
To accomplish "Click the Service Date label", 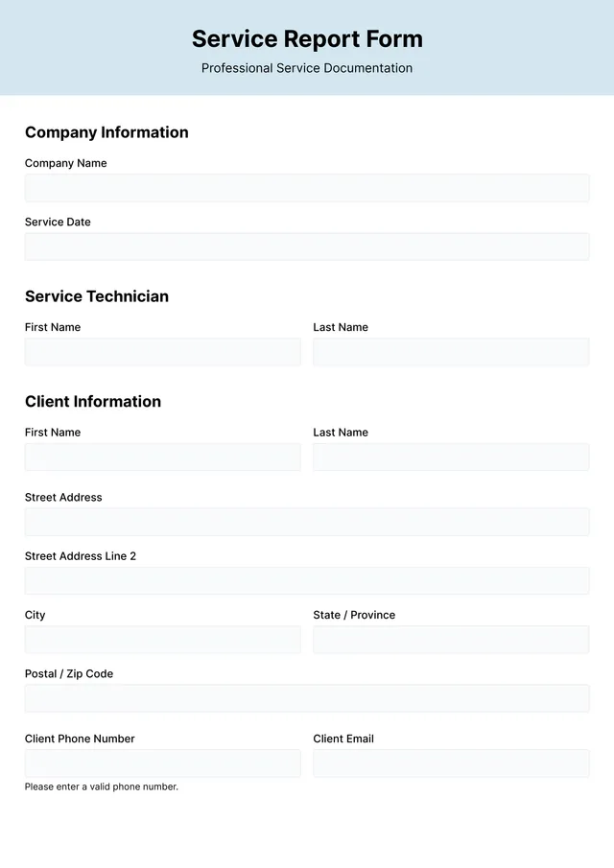I will click(58, 222).
